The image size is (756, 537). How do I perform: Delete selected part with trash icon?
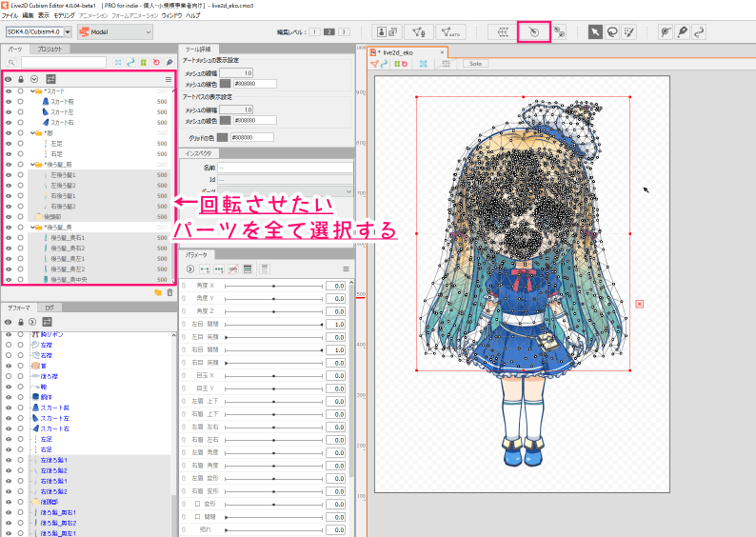[x=169, y=292]
